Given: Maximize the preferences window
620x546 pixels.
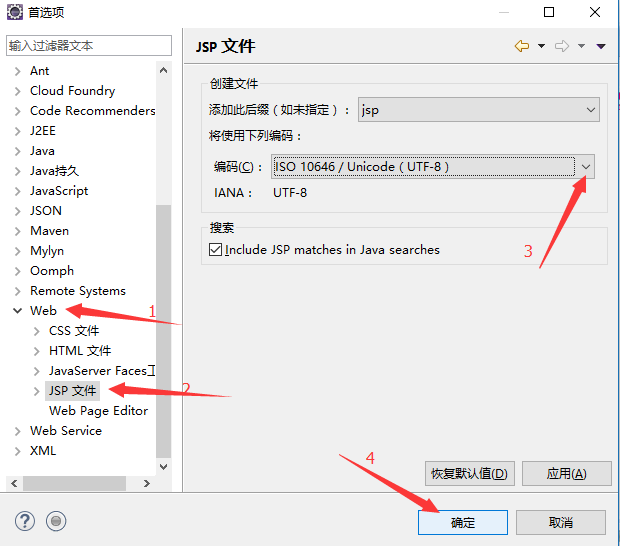Looking at the screenshot, I should (549, 12).
